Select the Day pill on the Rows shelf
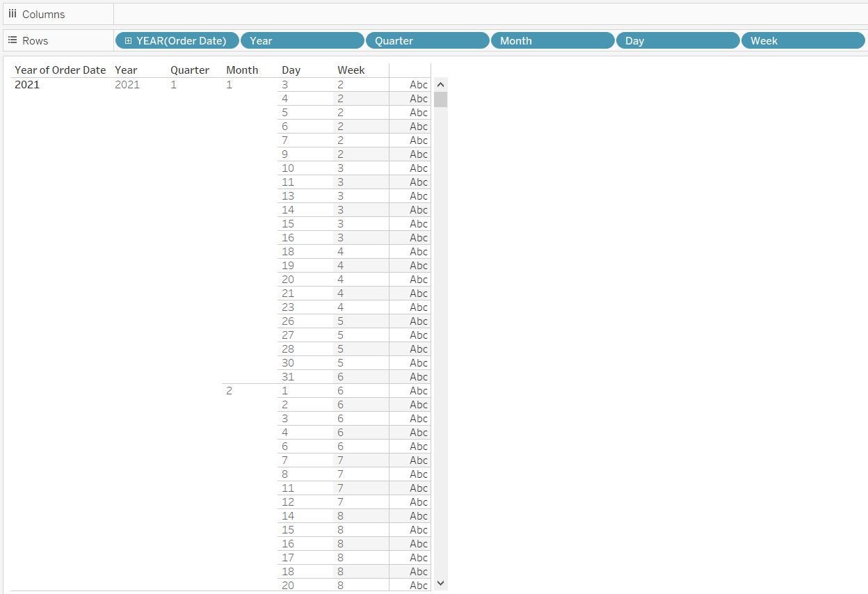The height and width of the screenshot is (594, 868). click(x=677, y=40)
